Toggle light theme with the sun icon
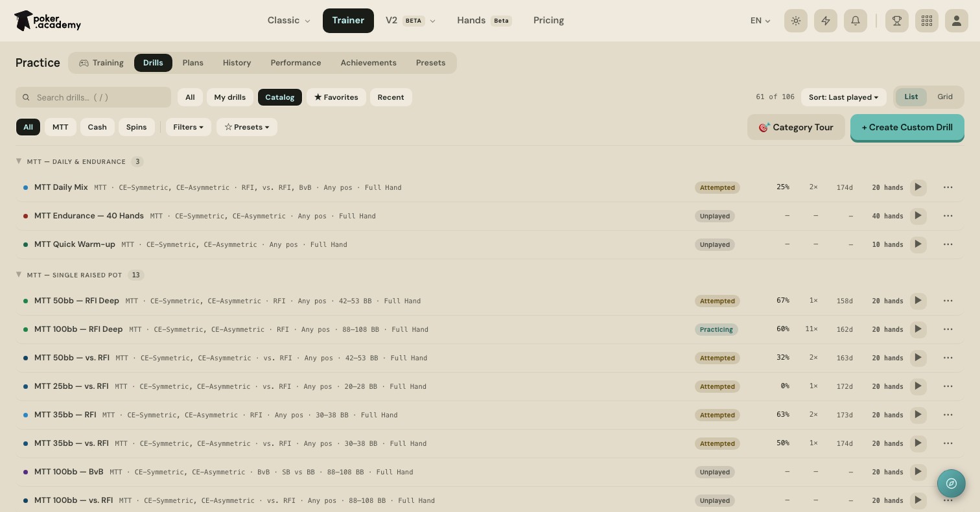The width and height of the screenshot is (980, 512). [x=796, y=21]
